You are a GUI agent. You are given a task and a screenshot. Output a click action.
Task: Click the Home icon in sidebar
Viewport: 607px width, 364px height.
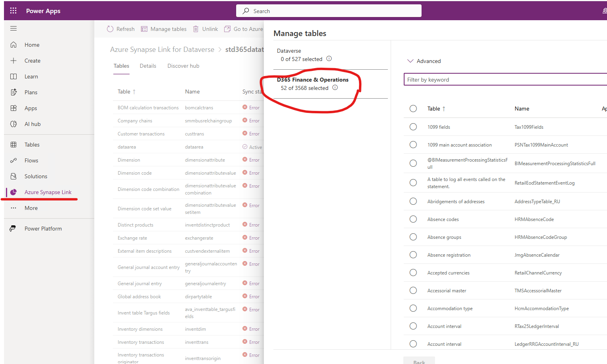(x=13, y=45)
